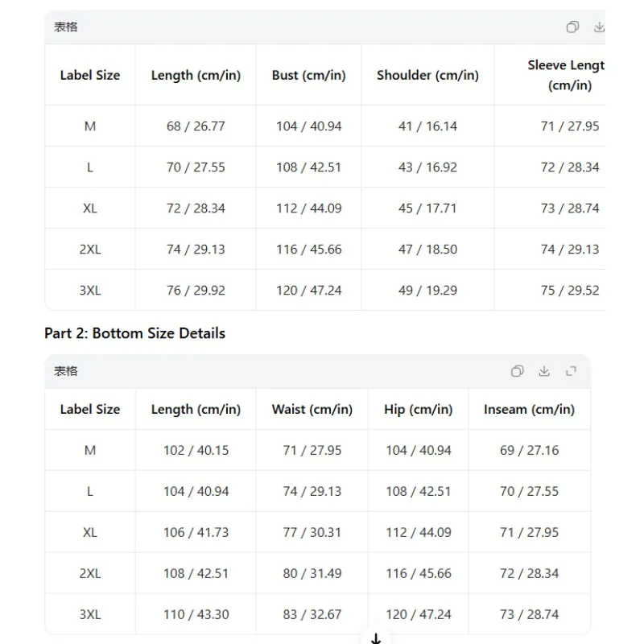The image size is (644, 644).
Task: Click the Shoulder (cm/in) header cell
Action: click(427, 75)
